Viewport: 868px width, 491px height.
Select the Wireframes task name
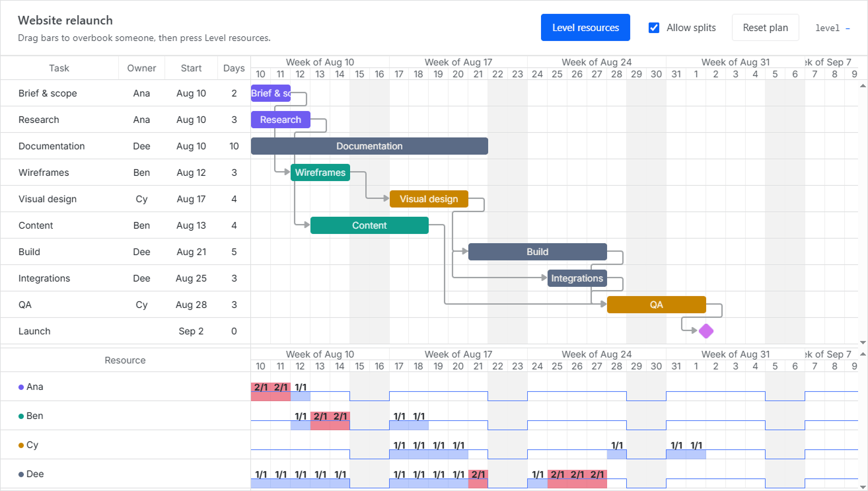coord(44,172)
